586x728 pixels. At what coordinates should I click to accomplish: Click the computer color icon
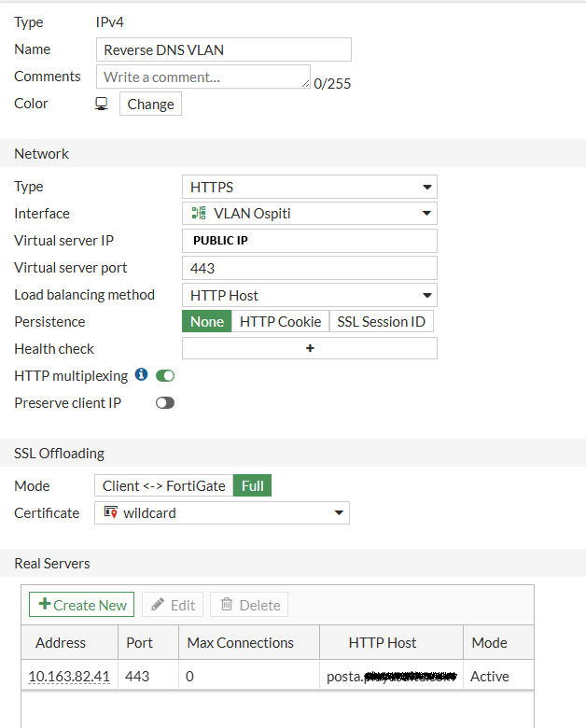[102, 104]
